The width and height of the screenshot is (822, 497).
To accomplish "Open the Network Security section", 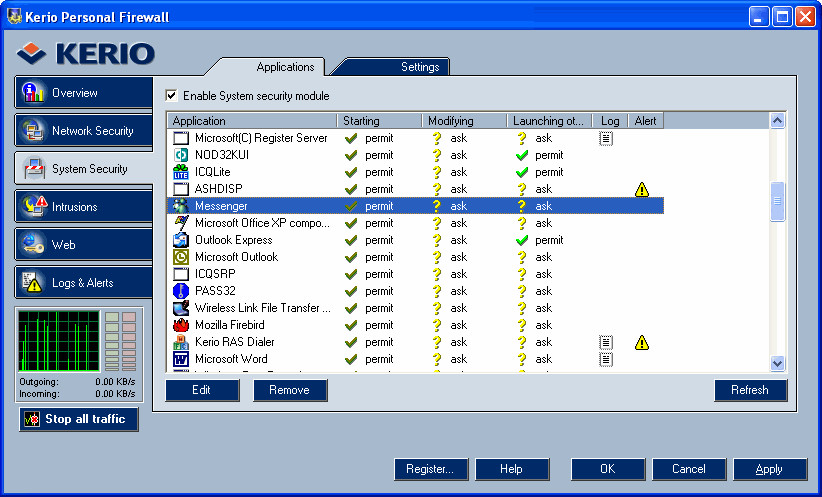I will (83, 131).
